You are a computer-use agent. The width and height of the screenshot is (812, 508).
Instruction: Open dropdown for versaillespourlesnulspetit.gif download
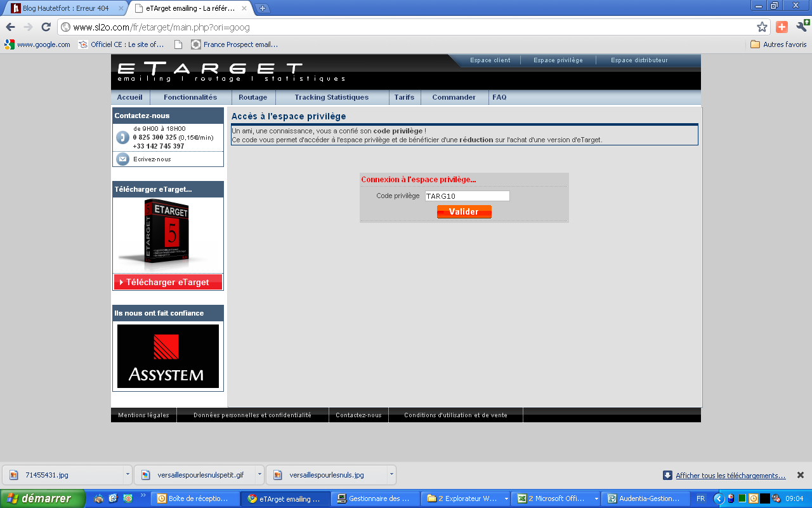259,474
